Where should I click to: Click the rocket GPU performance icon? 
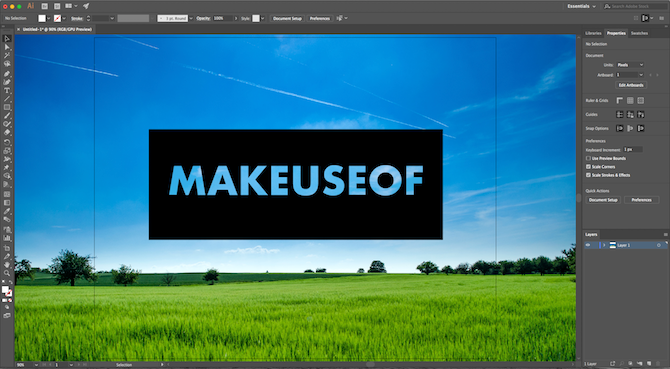coord(86,6)
